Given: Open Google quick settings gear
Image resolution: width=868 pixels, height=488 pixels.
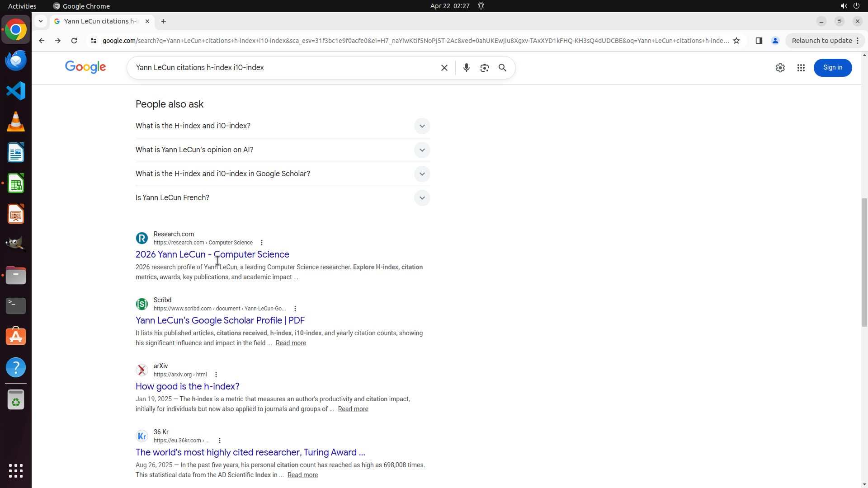Looking at the screenshot, I should 780,68.
